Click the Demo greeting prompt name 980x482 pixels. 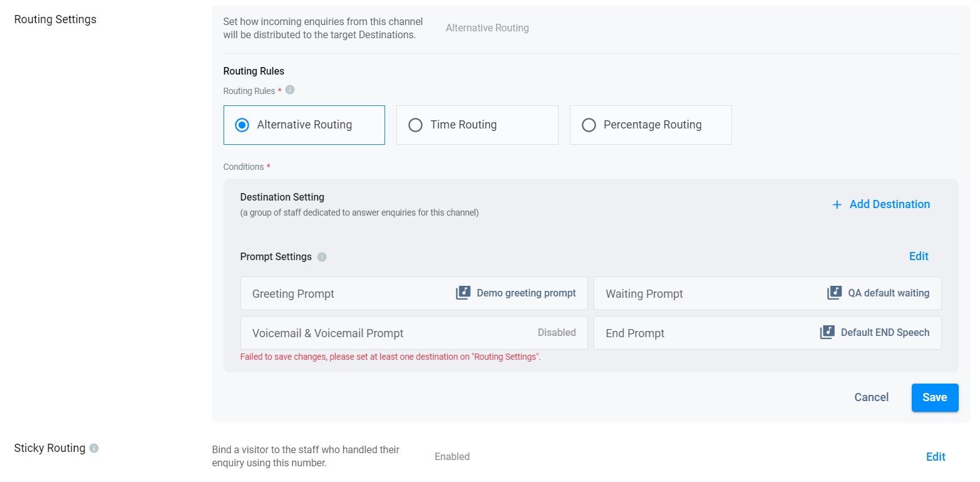526,293
